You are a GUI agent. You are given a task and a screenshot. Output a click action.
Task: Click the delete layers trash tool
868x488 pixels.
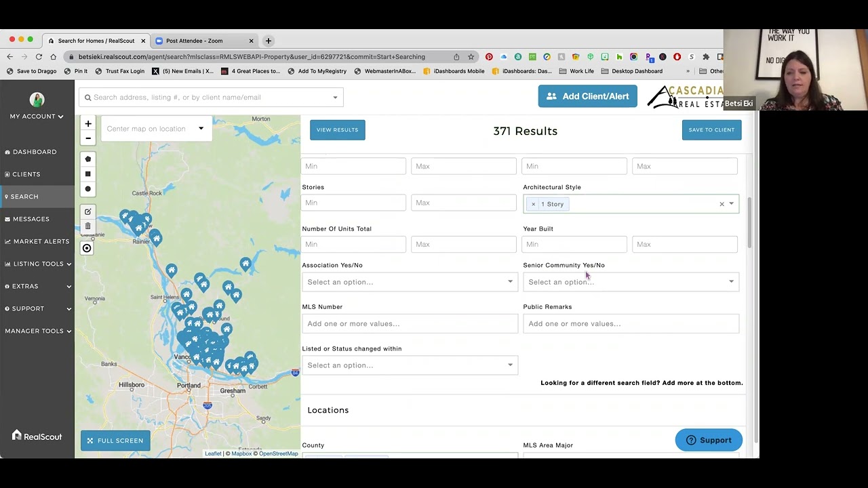87,226
